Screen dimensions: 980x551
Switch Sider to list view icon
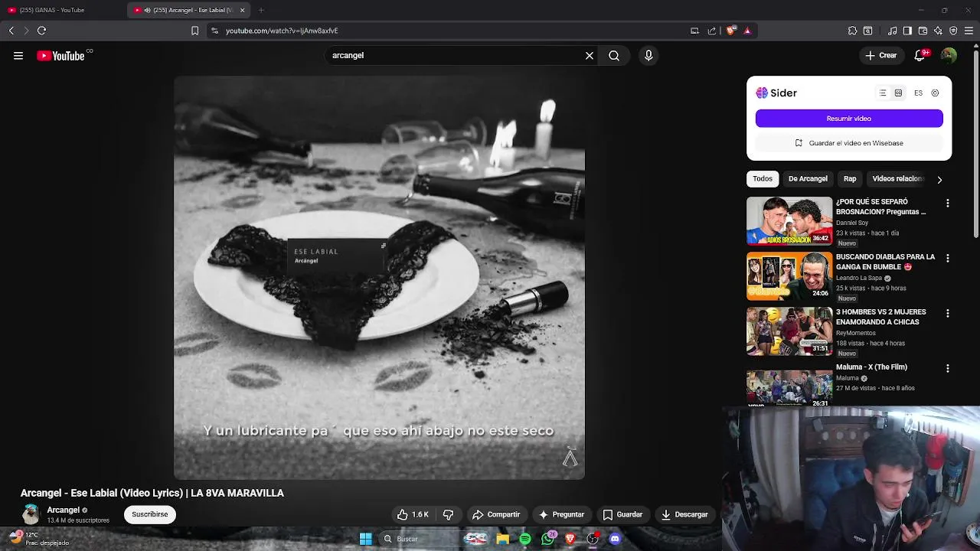pyautogui.click(x=883, y=93)
